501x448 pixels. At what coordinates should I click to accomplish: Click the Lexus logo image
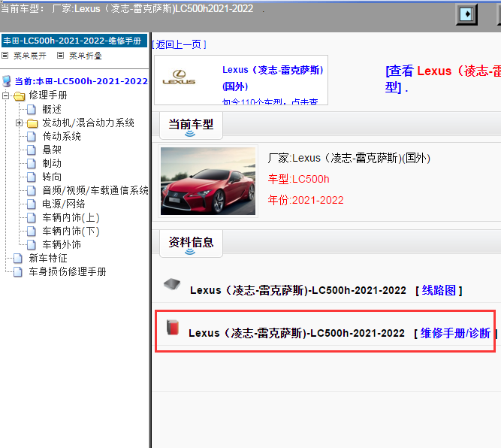point(179,77)
